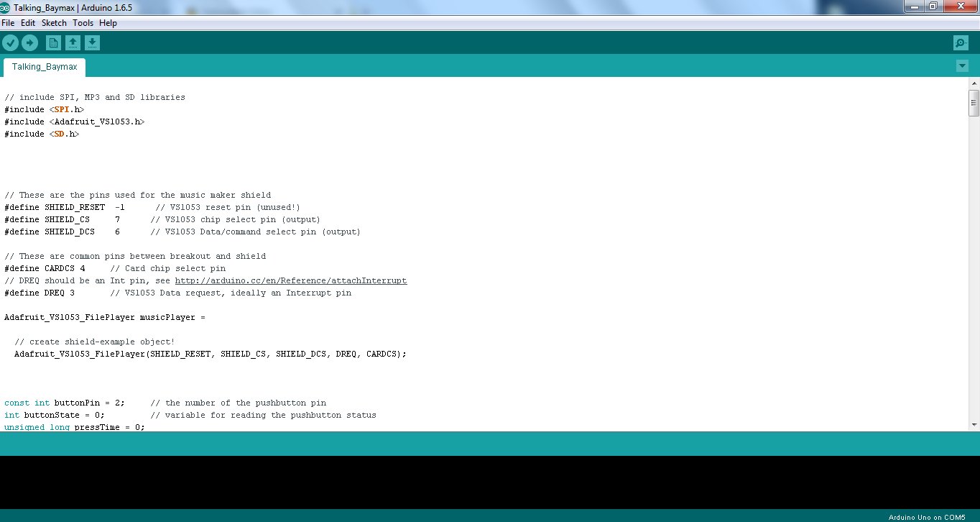
Task: Click the comment "include SPI, MP3 and SD libraries"
Action: point(95,97)
